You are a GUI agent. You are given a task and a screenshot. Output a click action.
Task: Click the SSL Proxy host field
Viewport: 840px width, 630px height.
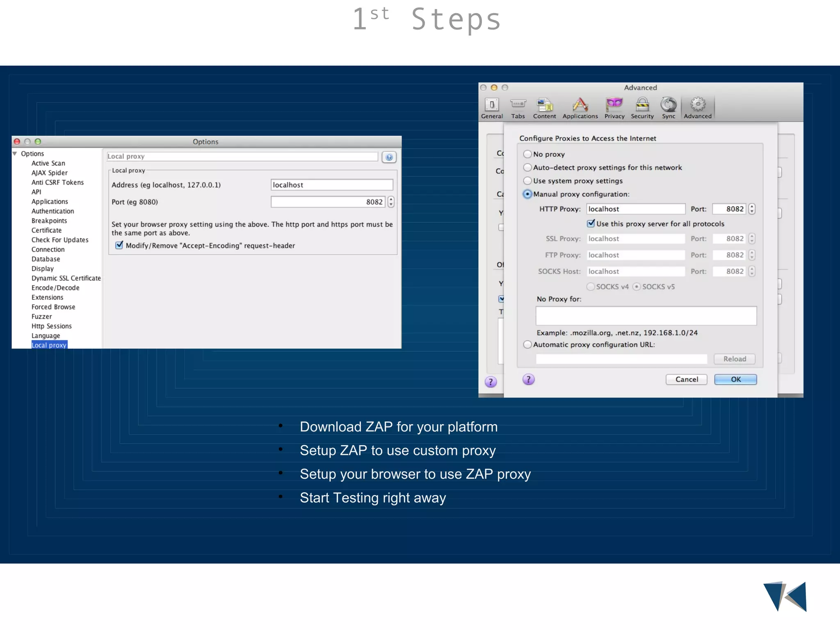point(636,239)
